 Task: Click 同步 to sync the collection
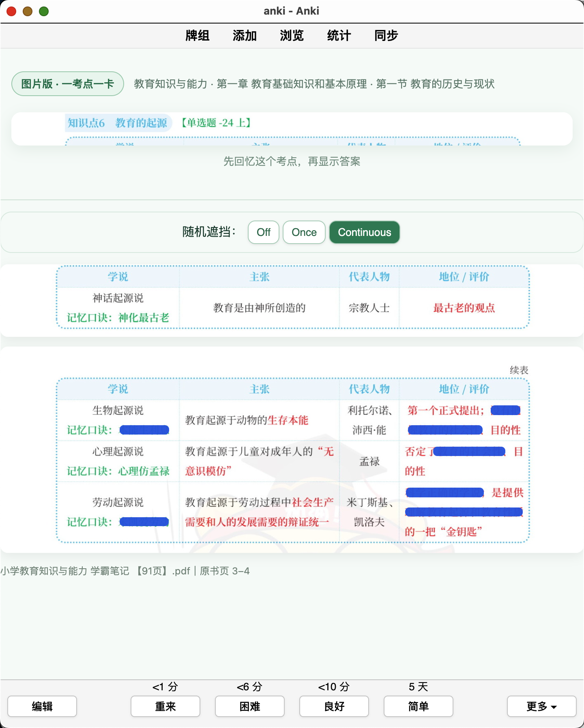click(386, 36)
